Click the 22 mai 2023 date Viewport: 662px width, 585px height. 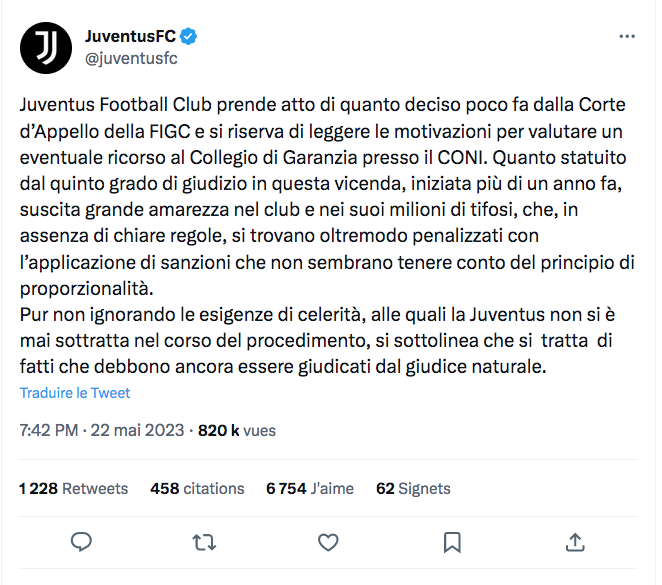[x=139, y=430]
